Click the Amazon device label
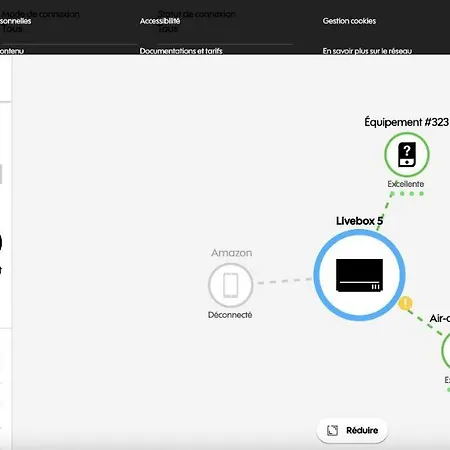Screen dimensions: 450x450 click(x=231, y=253)
